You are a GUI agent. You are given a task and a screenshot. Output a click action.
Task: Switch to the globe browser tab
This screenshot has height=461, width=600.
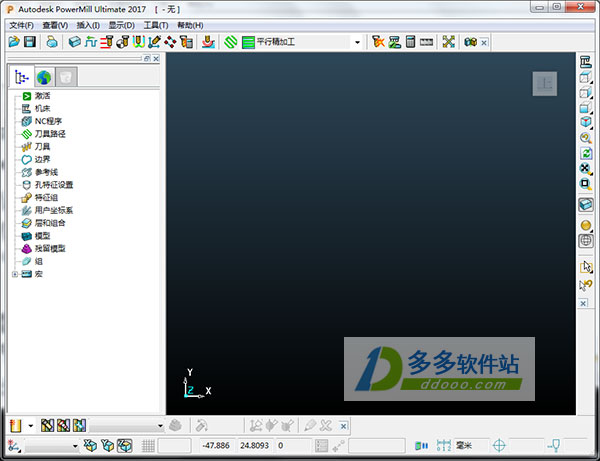(x=44, y=77)
